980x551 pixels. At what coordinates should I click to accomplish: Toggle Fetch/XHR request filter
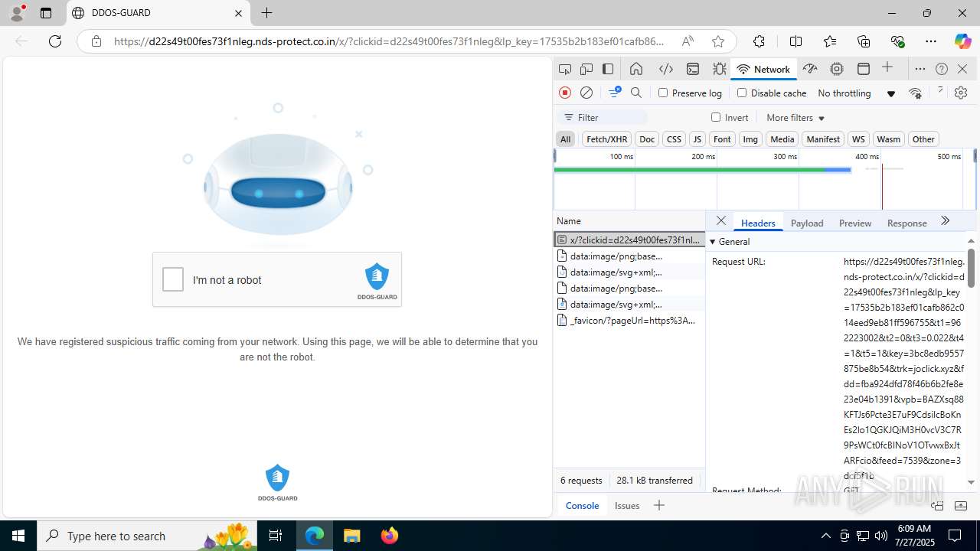(606, 139)
